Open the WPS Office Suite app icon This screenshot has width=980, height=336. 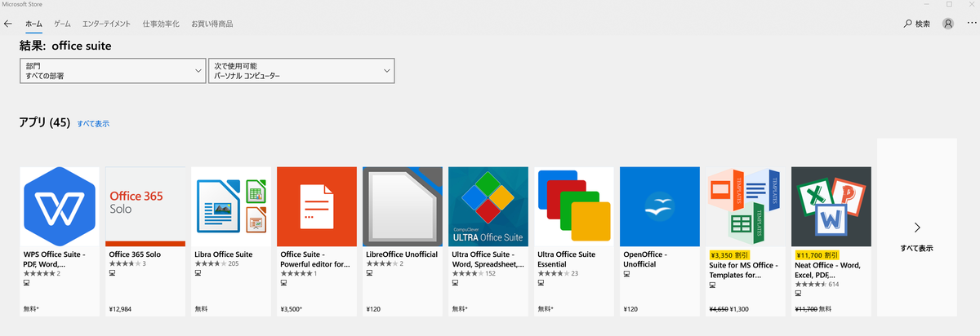(60, 206)
